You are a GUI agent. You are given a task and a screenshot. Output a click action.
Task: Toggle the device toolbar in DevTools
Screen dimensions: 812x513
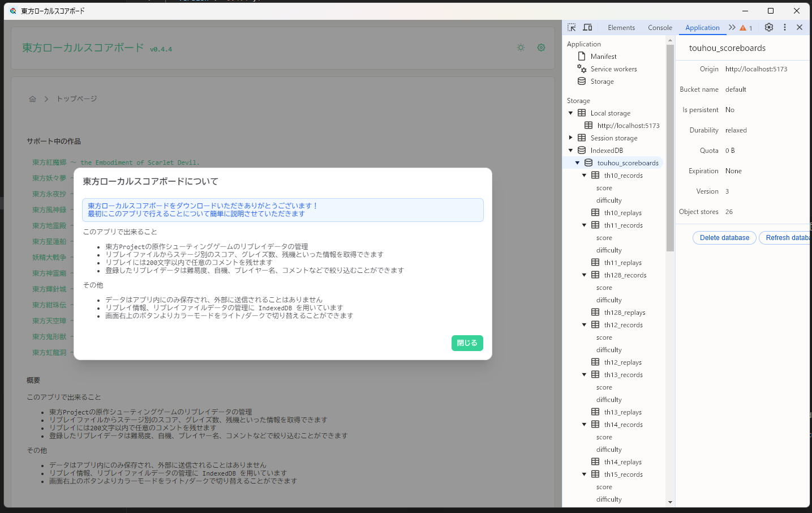pyautogui.click(x=588, y=27)
